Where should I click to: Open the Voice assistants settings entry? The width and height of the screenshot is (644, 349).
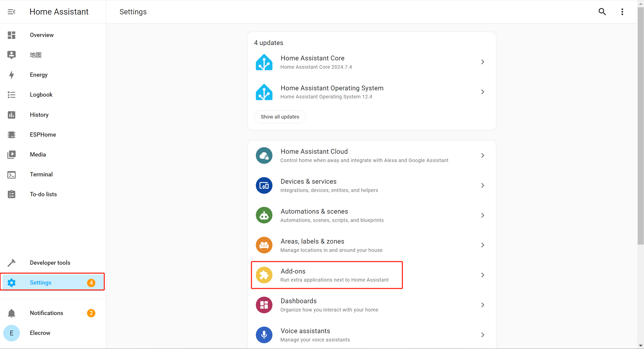372,335
